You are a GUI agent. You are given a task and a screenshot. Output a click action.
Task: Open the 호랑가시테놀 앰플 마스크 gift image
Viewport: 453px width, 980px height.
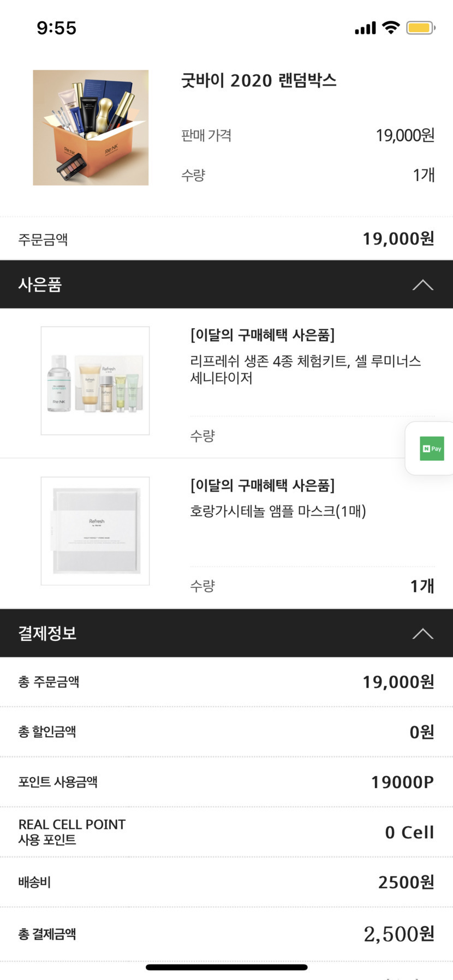95,531
